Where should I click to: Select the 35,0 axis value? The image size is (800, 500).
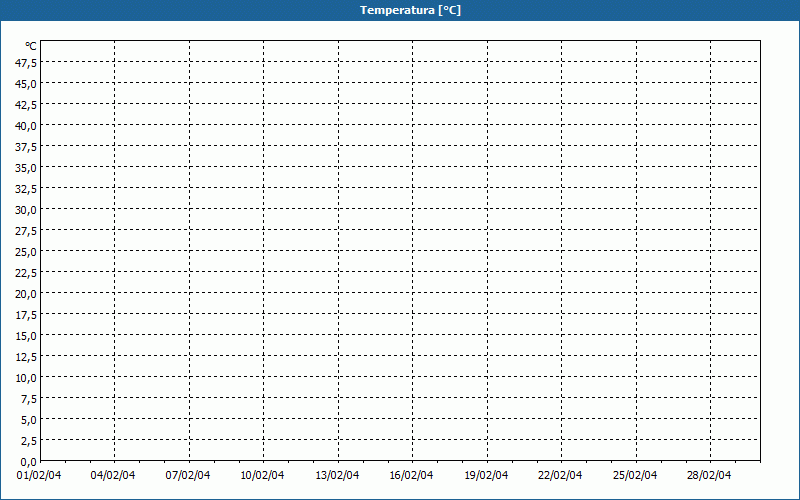(x=26, y=168)
